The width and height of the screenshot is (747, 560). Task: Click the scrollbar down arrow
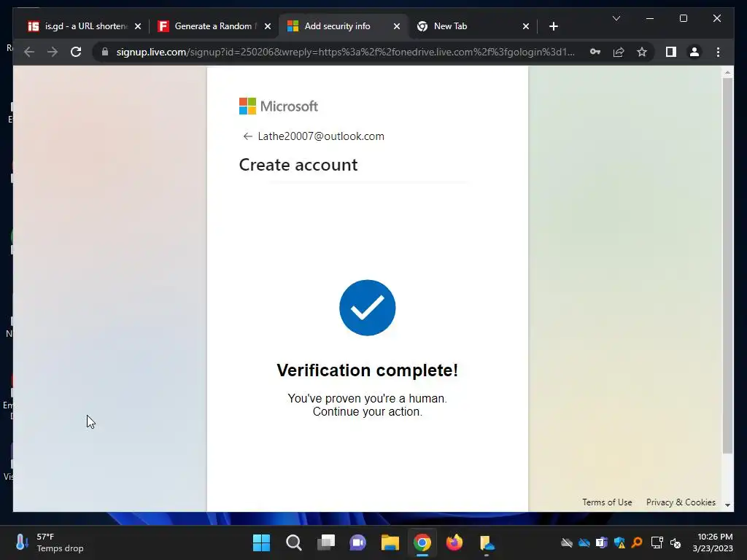click(x=727, y=505)
